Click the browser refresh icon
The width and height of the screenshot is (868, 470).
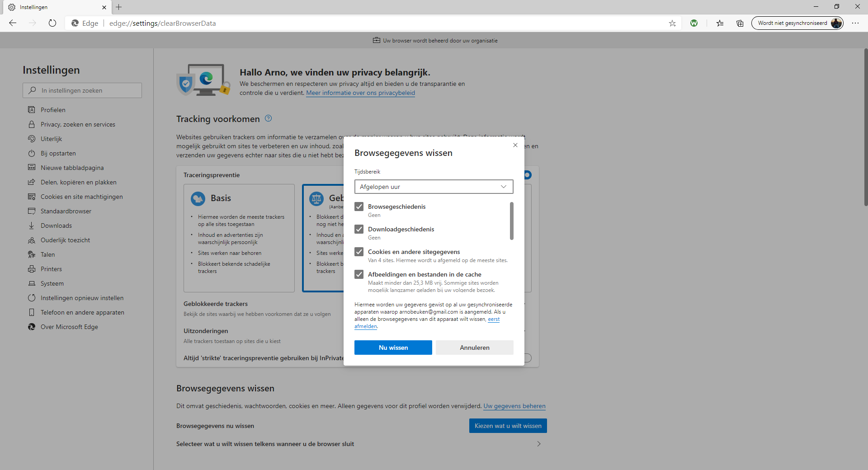[x=52, y=23]
